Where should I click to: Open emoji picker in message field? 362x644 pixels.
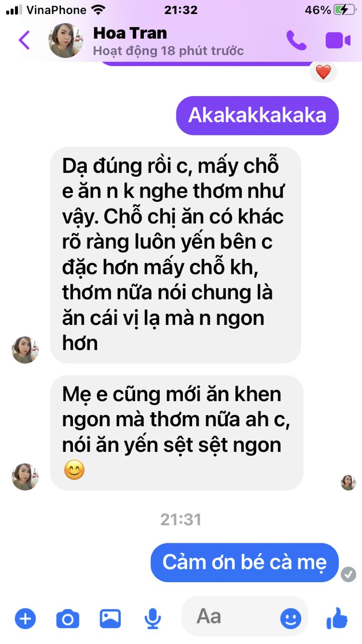[291, 618]
